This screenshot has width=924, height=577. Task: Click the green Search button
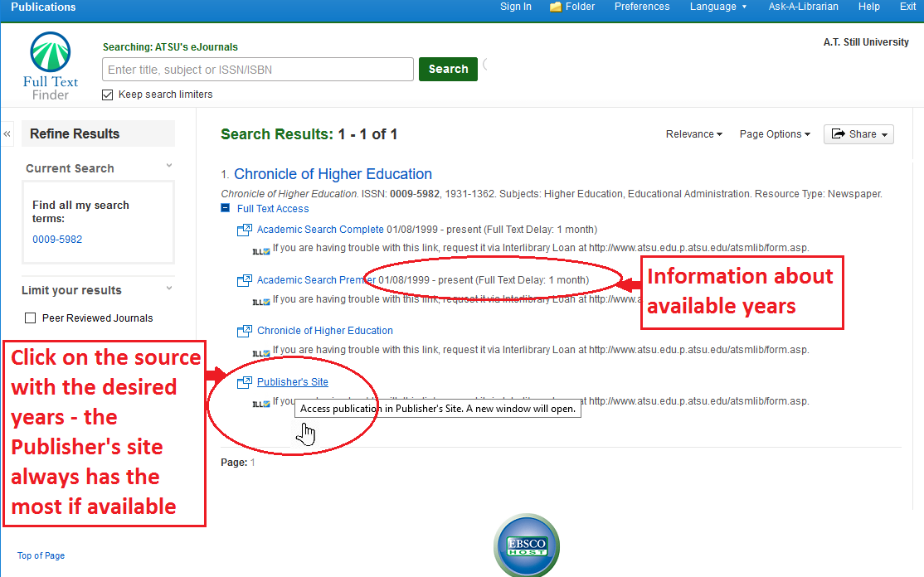tap(448, 69)
